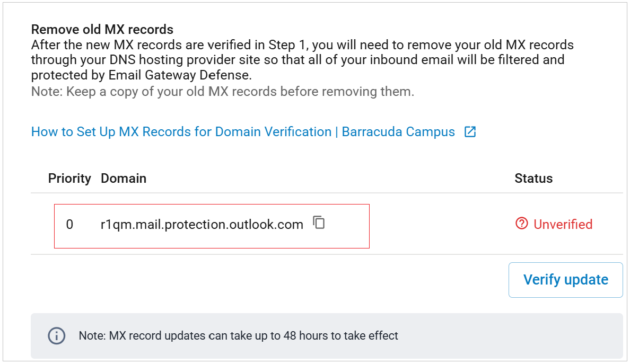Select the r1qm.mail.protection.outlook.com domain text
The height and width of the screenshot is (364, 630).
click(202, 225)
